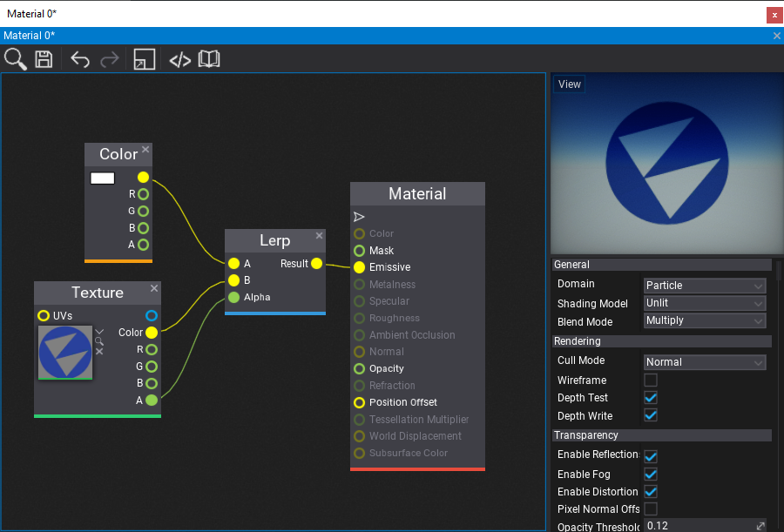Viewport: 784px width, 532px height.
Task: Open the View menu in preview
Action: click(x=569, y=84)
